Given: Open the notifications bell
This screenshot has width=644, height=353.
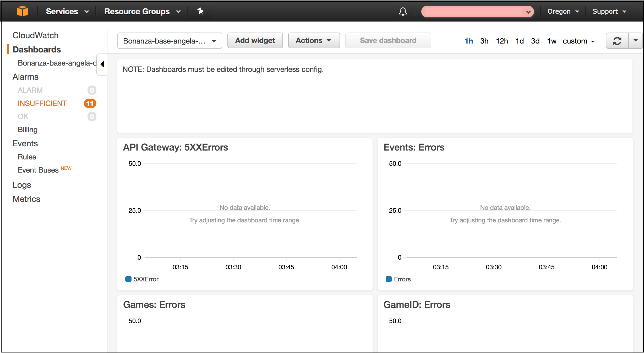Looking at the screenshot, I should (x=403, y=11).
